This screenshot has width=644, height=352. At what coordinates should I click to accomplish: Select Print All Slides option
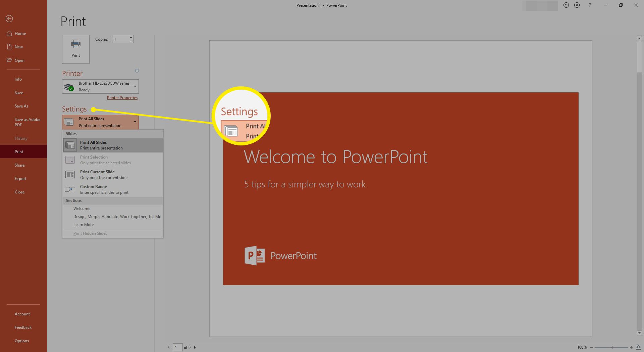[113, 145]
